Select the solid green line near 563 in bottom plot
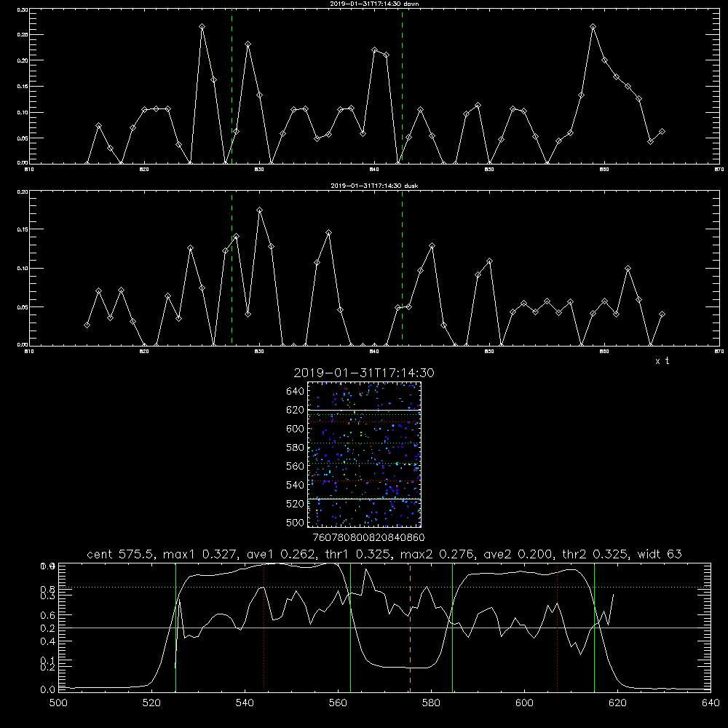The image size is (728, 728). point(351,628)
